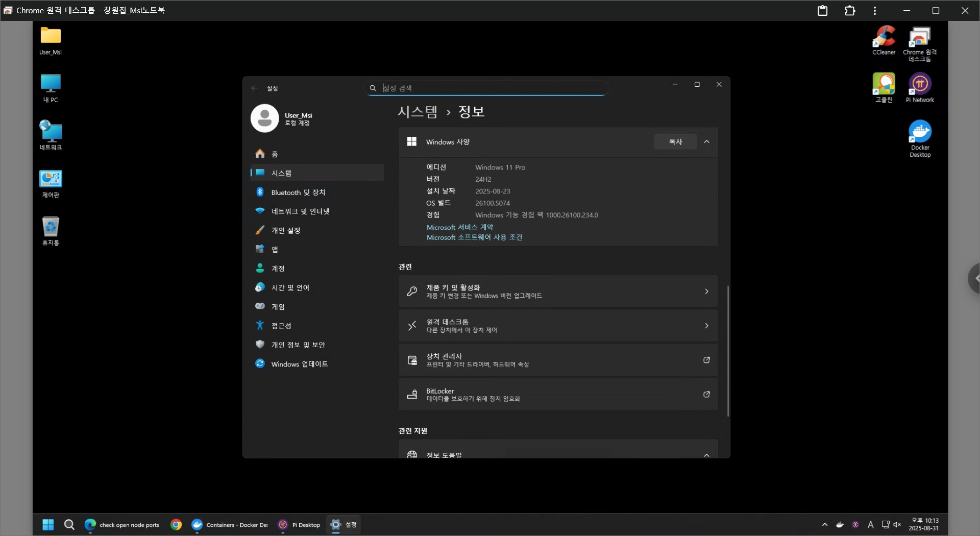Open the three-dot menu in title bar

coord(875,10)
